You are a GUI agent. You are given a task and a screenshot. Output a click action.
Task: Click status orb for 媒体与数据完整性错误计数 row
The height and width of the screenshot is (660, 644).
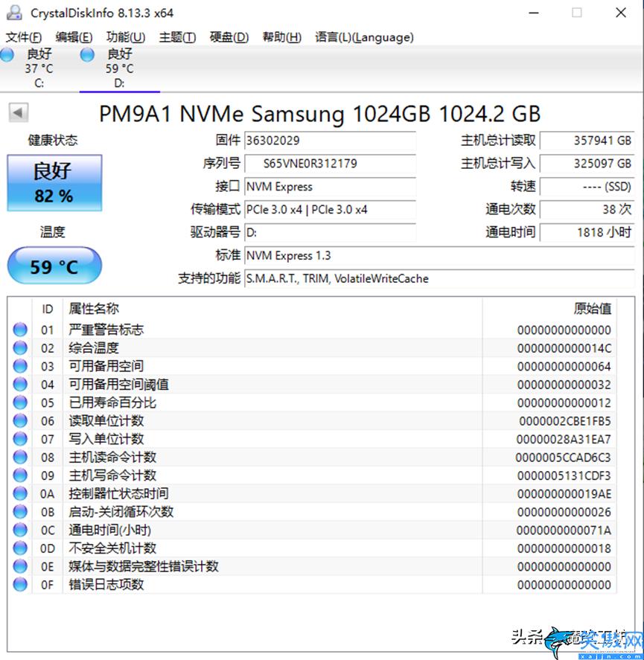(x=20, y=566)
